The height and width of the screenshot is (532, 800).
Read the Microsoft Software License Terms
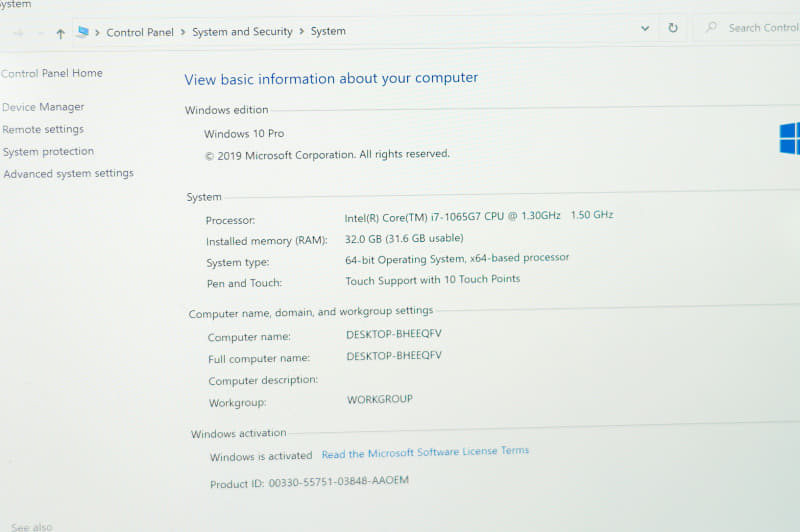(425, 452)
